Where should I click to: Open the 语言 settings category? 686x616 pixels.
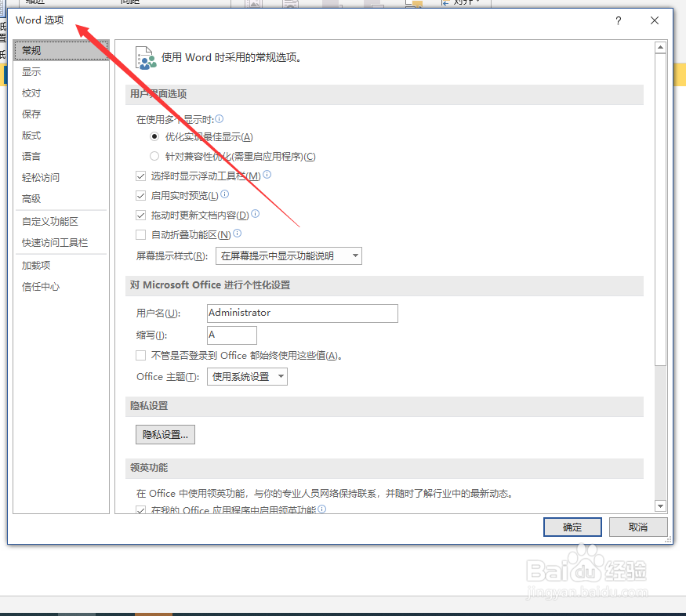click(x=31, y=157)
